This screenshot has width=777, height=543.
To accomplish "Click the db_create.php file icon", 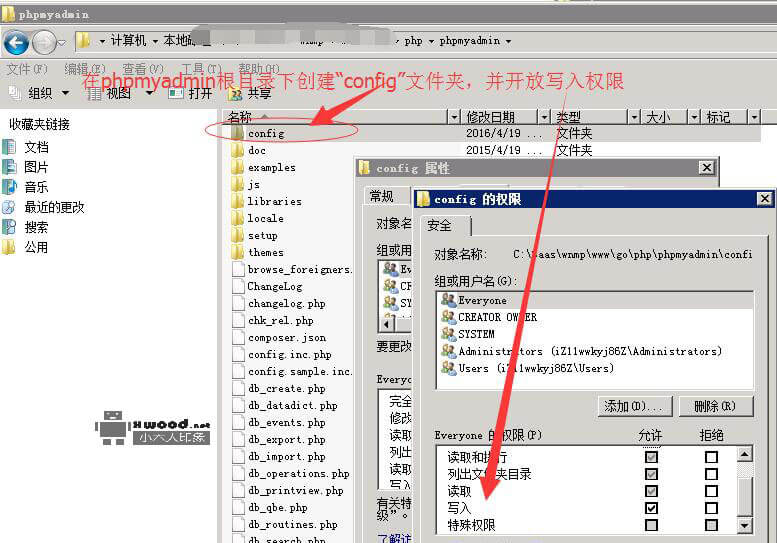I will click(x=238, y=388).
